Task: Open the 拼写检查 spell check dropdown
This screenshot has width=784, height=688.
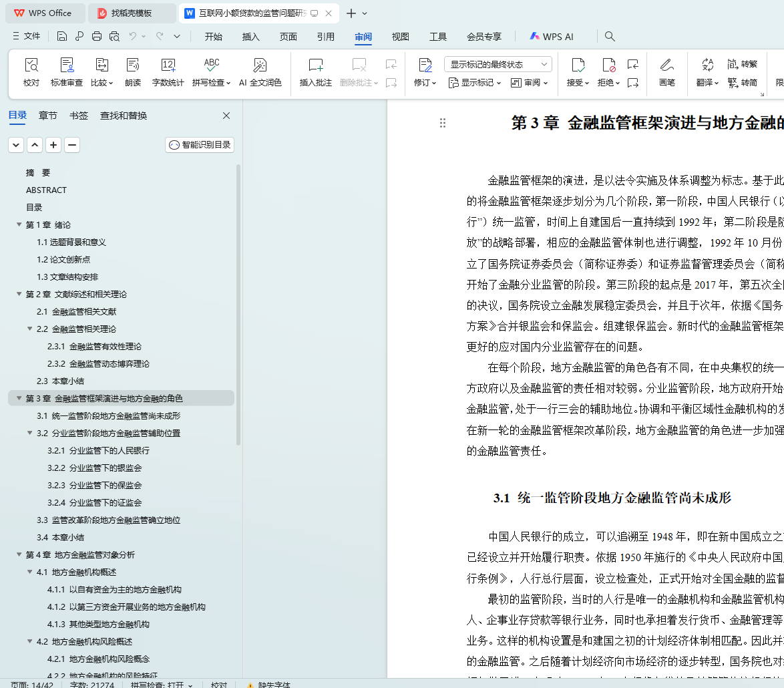Action: (211, 72)
